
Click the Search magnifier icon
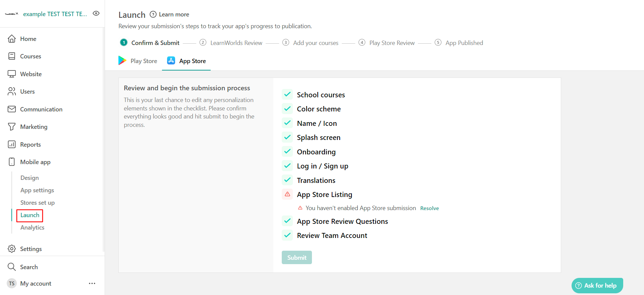pyautogui.click(x=12, y=267)
